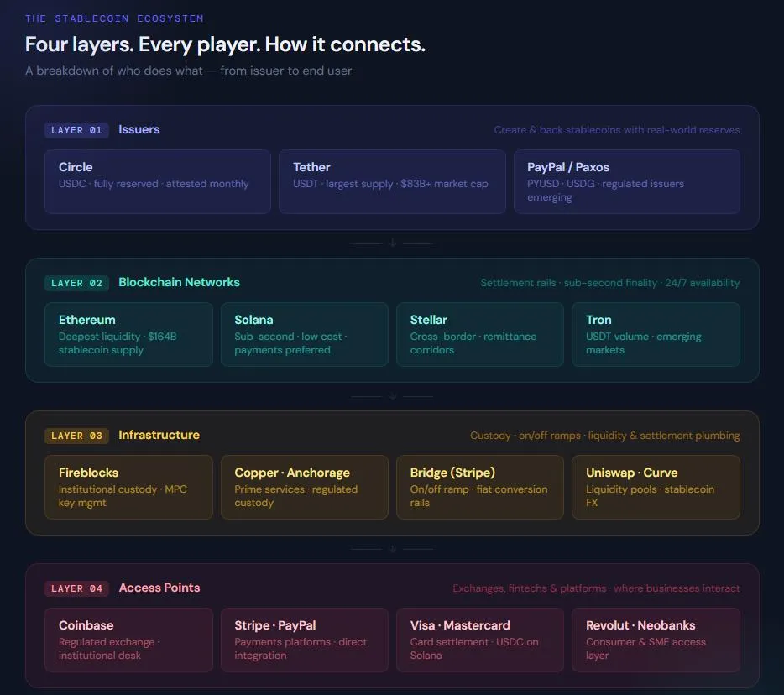Select the LAYER 03 Infrastructure badge
The height and width of the screenshot is (695, 784).
point(76,436)
